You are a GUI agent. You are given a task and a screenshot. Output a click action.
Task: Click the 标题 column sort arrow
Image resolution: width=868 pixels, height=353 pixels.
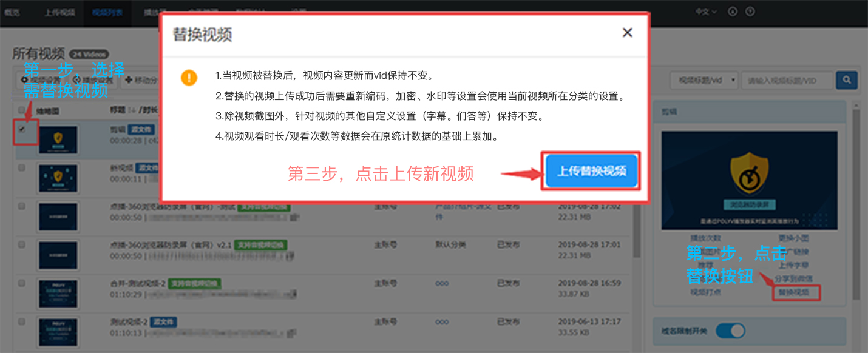coord(131,110)
